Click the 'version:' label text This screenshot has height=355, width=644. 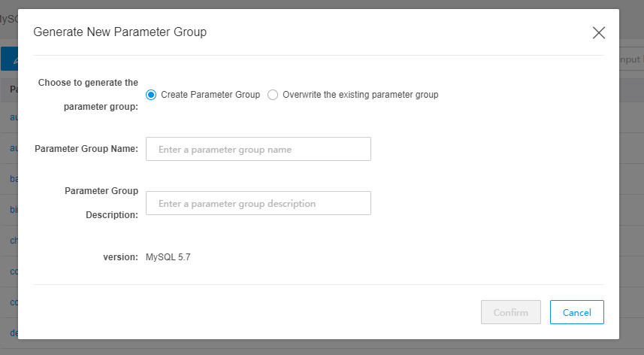coord(120,257)
